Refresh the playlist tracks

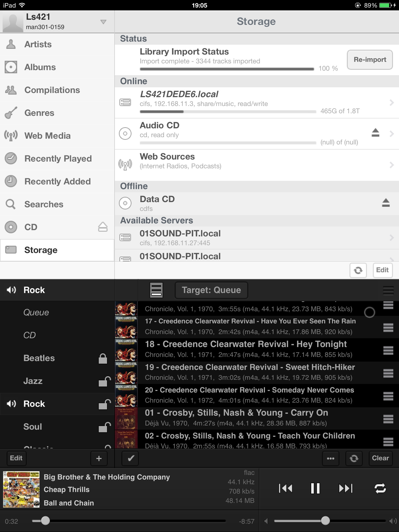point(354,458)
